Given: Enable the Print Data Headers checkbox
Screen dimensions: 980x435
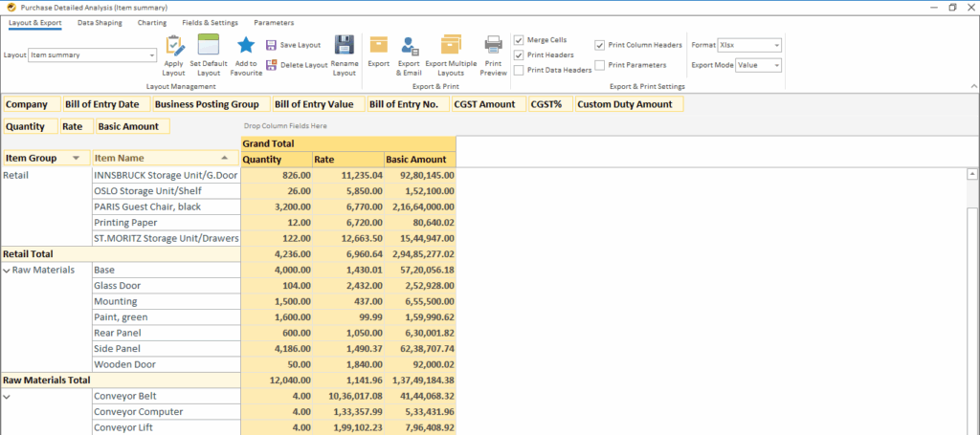Looking at the screenshot, I should 519,70.
